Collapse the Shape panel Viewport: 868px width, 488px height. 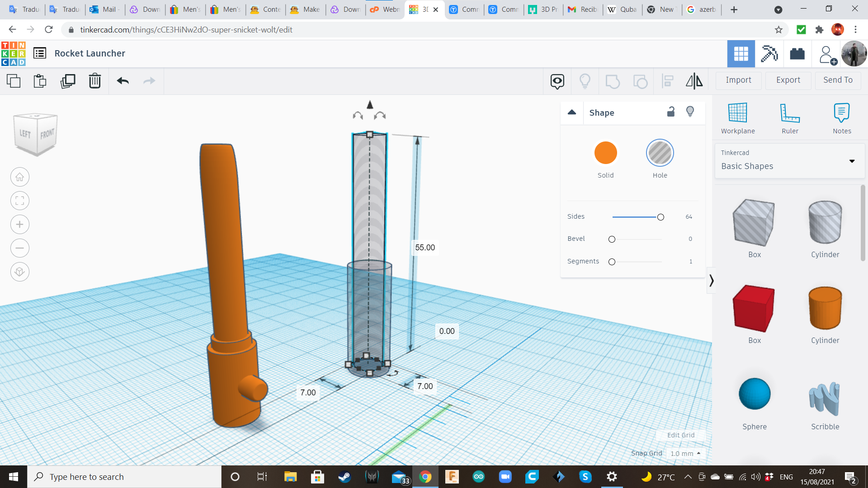coord(571,112)
